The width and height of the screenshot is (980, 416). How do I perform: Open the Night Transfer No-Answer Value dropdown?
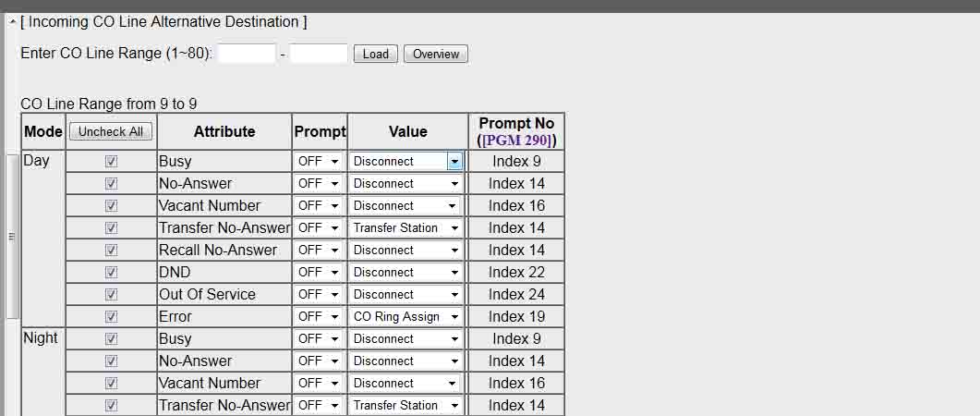click(x=406, y=405)
